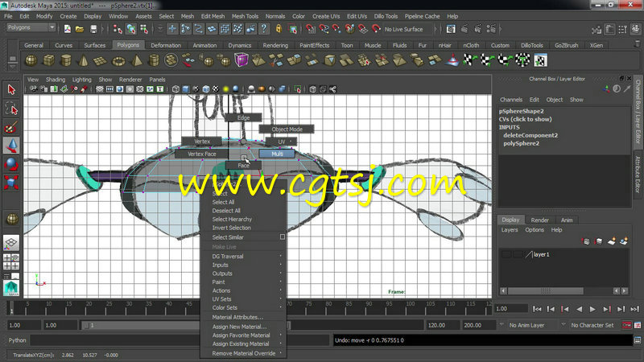The height and width of the screenshot is (362, 644).
Task: Activate the Lasso select tool
Action: click(11, 109)
